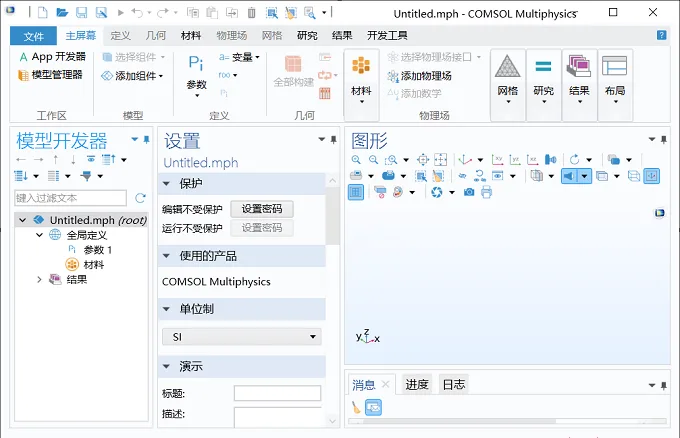Collapse the 全局定义 tree node
The height and width of the screenshot is (438, 680).
tap(39, 235)
